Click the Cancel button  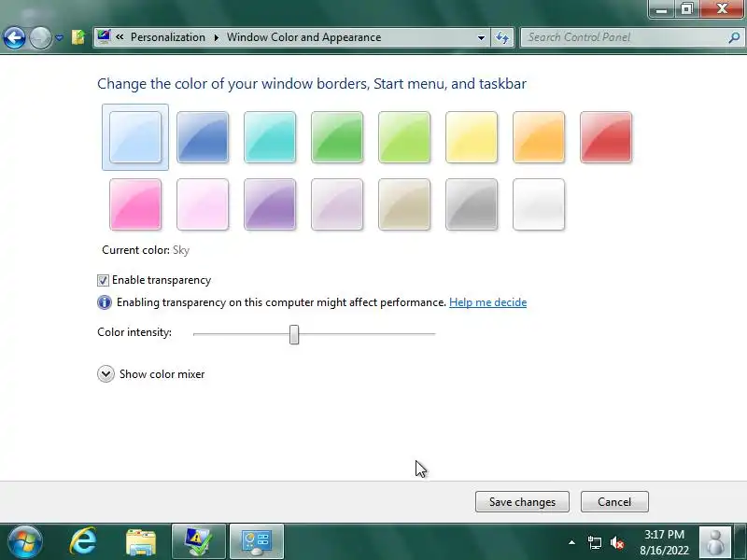614,502
